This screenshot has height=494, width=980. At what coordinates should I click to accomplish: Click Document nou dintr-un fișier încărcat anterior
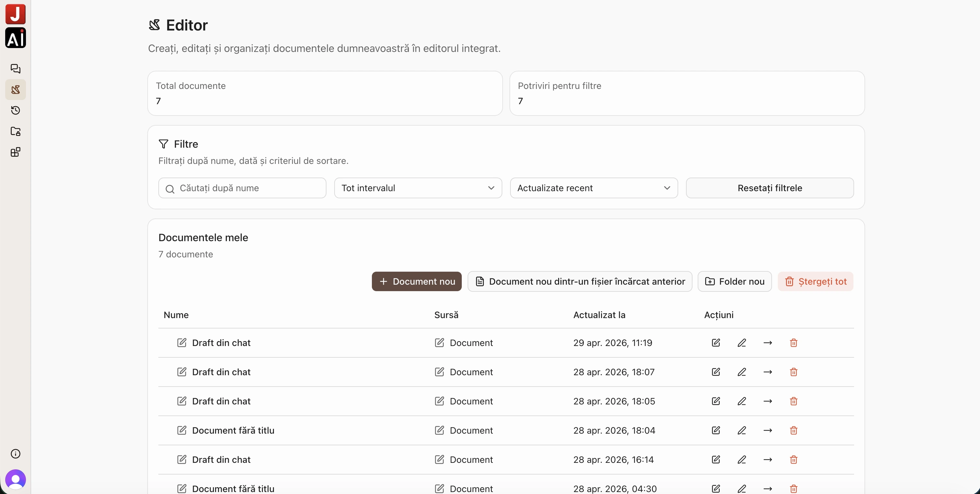[580, 281]
